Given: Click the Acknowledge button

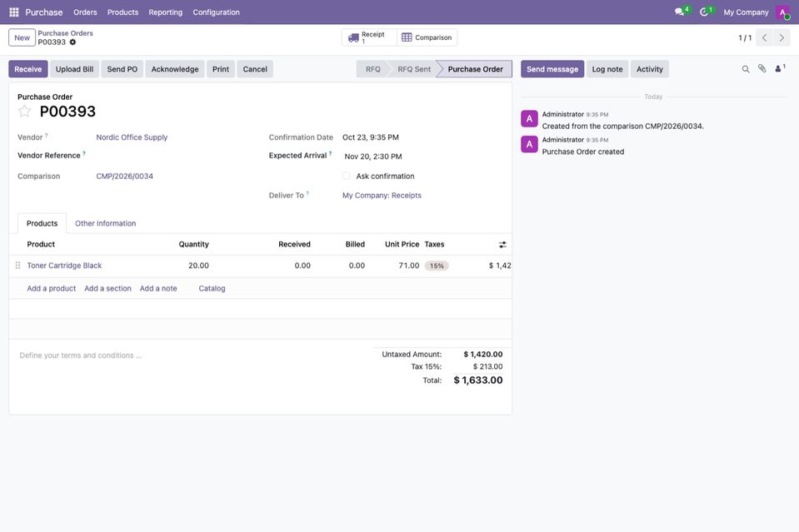Looking at the screenshot, I should [175, 69].
